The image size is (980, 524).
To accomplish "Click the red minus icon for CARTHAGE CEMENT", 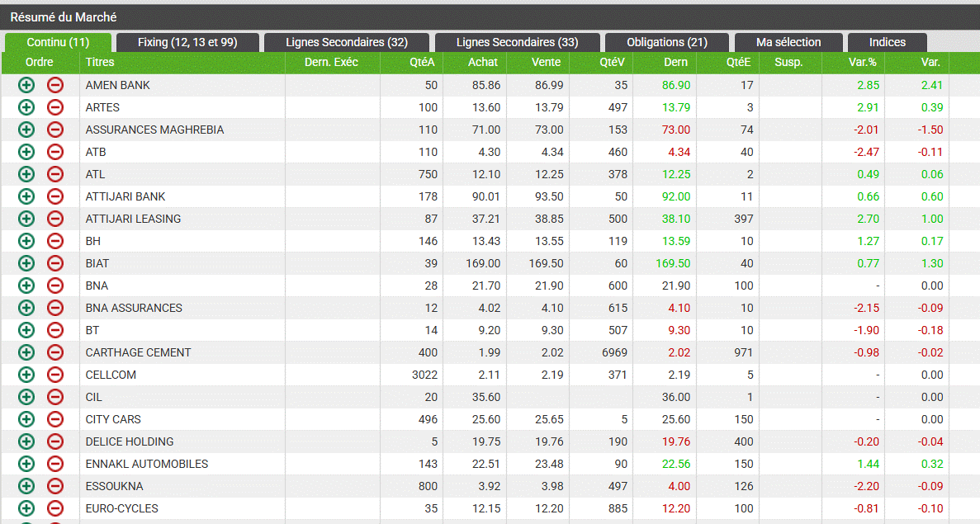I will [55, 352].
